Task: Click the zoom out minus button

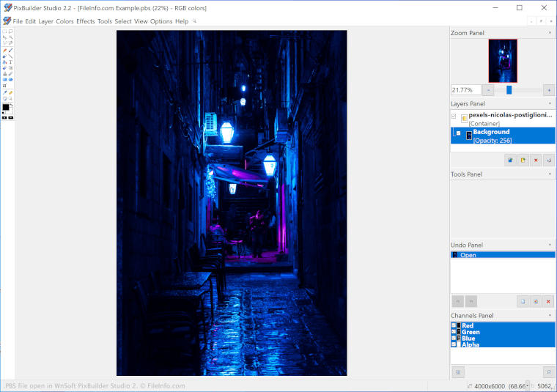Action: 489,90
